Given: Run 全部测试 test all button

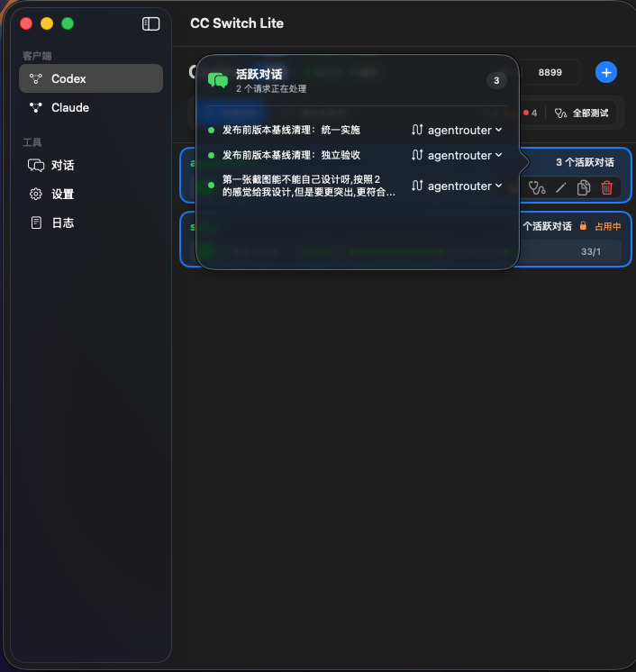Looking at the screenshot, I should (x=582, y=114).
